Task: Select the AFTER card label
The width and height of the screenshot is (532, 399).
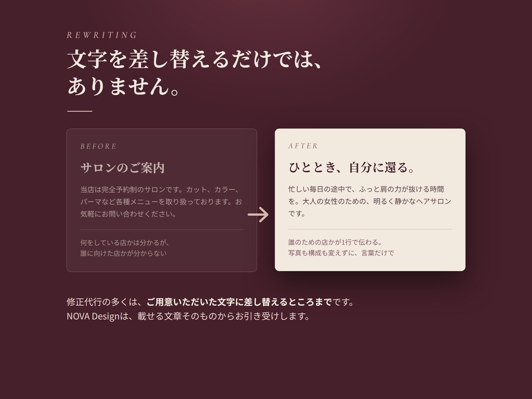Action: point(303,146)
